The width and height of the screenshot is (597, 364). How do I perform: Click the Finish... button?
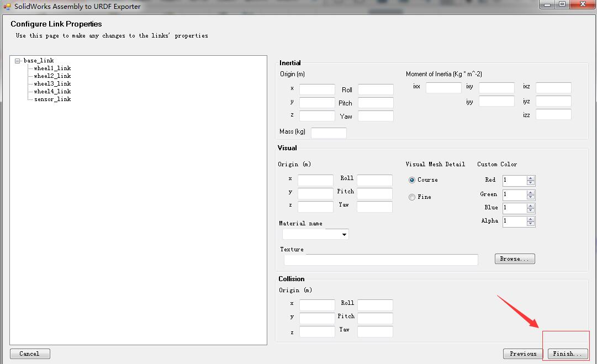click(x=568, y=354)
